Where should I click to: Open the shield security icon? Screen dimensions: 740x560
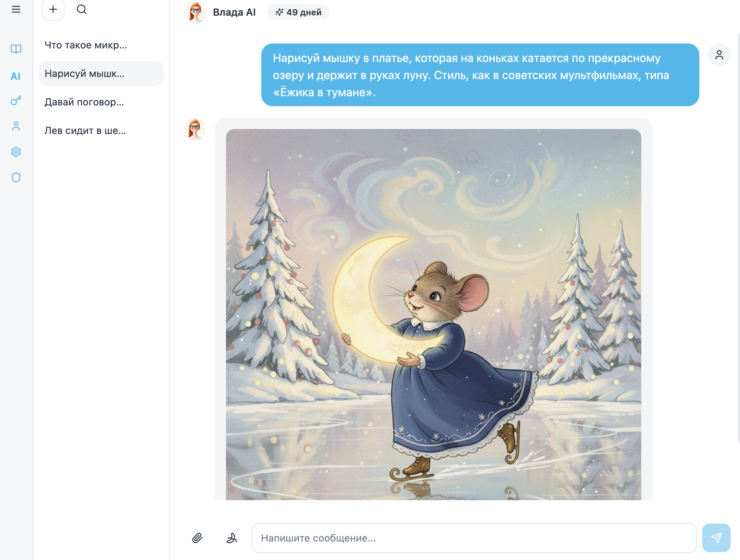16,177
